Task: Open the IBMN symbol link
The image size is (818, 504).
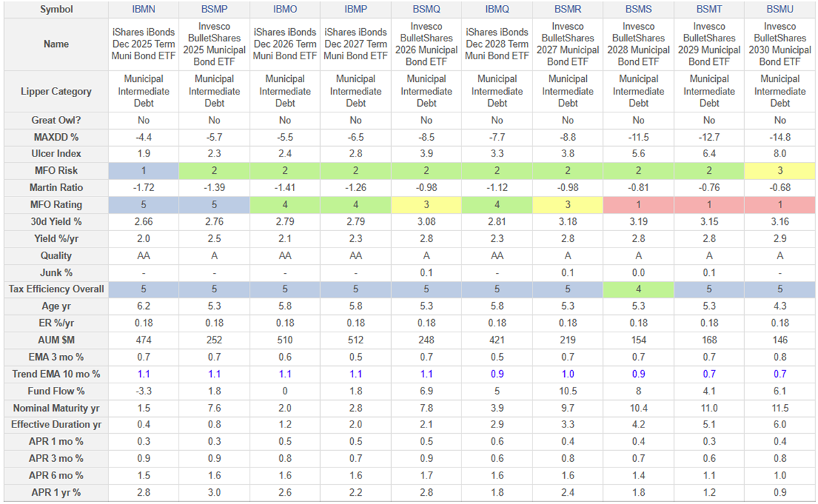Action: pyautogui.click(x=143, y=10)
